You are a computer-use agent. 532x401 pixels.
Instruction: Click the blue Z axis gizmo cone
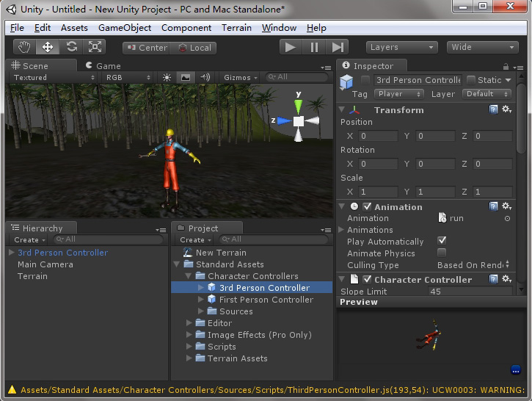pyautogui.click(x=284, y=120)
